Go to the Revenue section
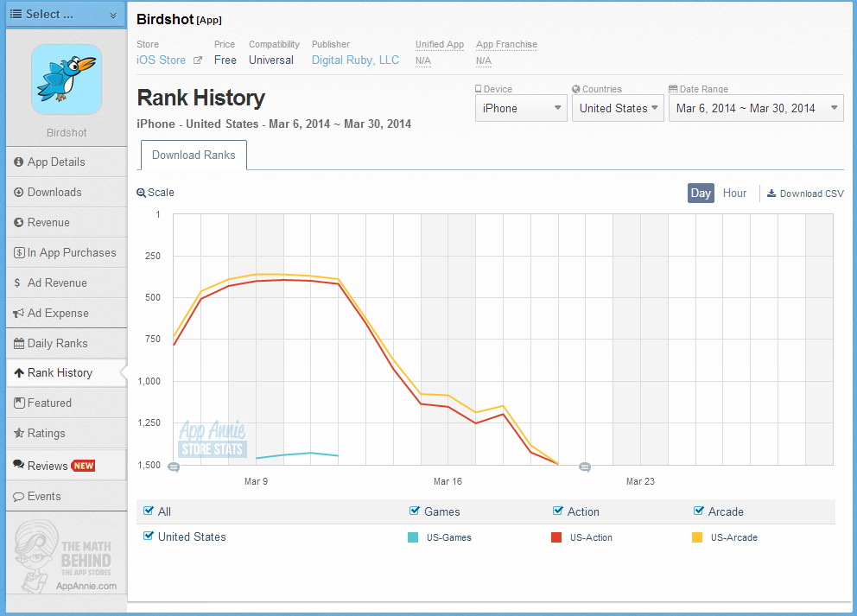This screenshot has width=857, height=616. click(67, 222)
